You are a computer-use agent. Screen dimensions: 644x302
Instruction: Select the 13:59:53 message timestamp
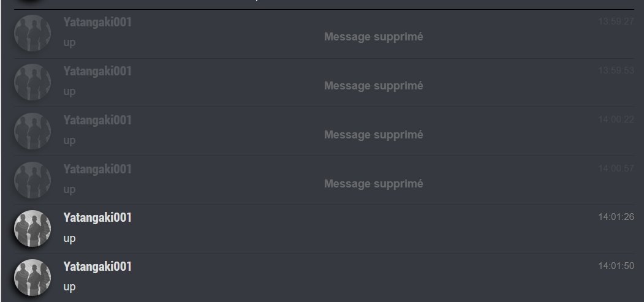616,70
